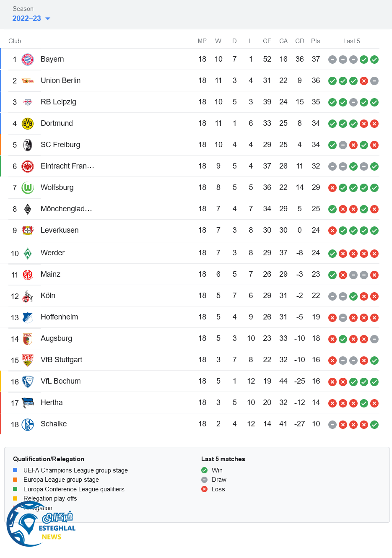The width and height of the screenshot is (392, 558).
Task: Click the Union Berlin crest icon
Action: pyautogui.click(x=28, y=81)
